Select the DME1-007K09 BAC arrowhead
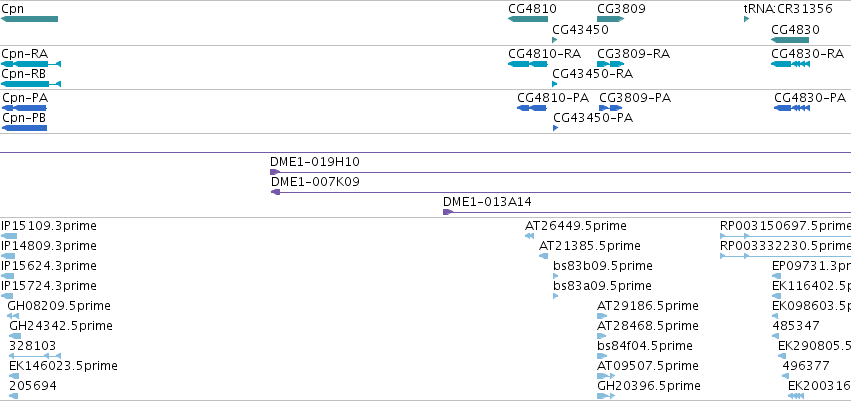 pyautogui.click(x=275, y=192)
